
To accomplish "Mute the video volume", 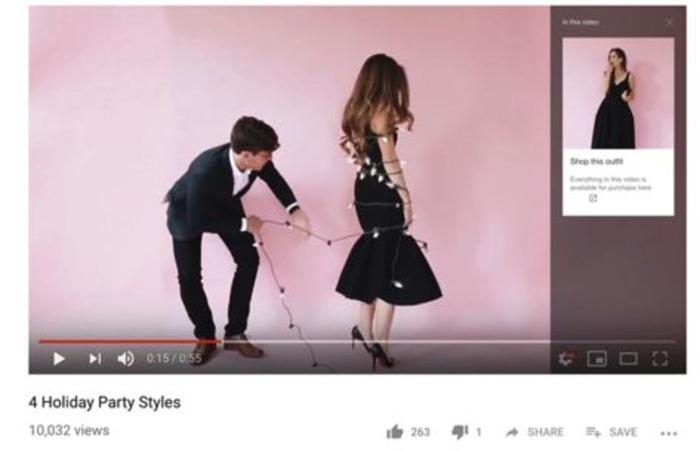I will [125, 358].
